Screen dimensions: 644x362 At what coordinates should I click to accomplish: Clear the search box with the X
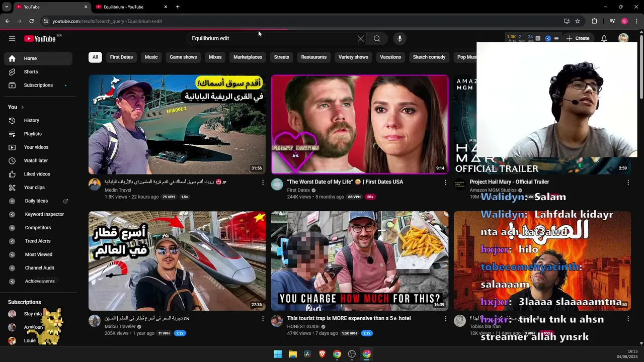(361, 39)
